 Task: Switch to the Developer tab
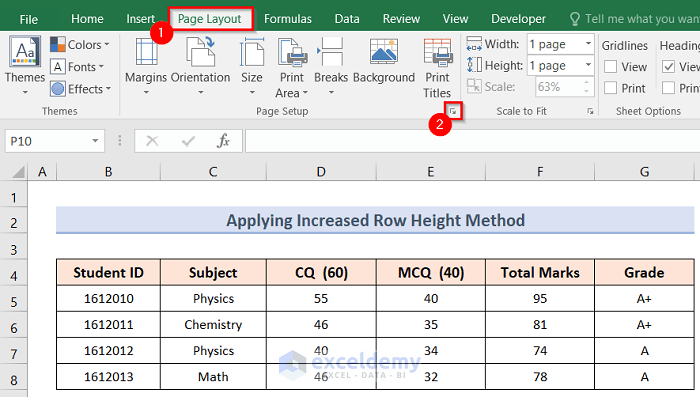518,19
